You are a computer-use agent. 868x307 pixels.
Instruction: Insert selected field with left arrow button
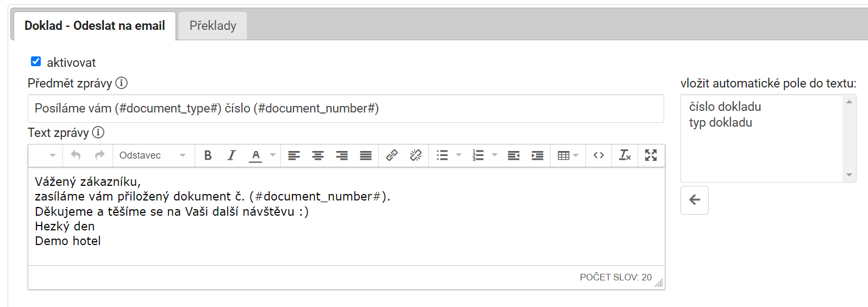[x=695, y=200]
